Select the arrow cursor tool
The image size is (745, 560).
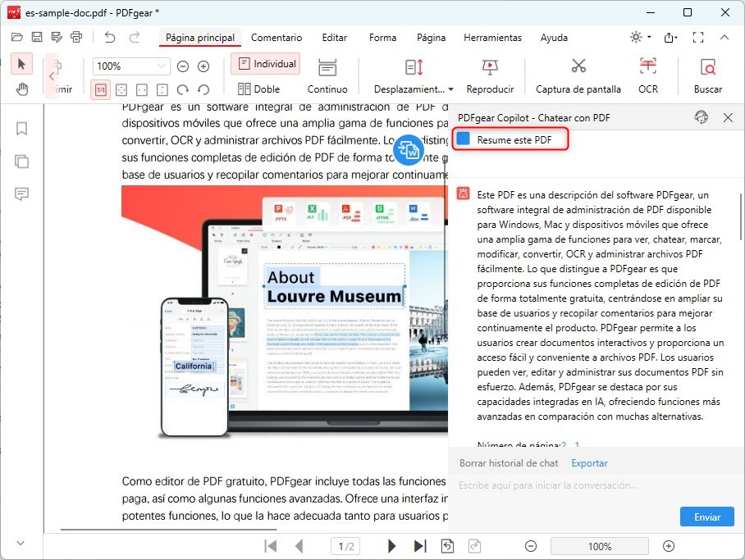(22, 64)
